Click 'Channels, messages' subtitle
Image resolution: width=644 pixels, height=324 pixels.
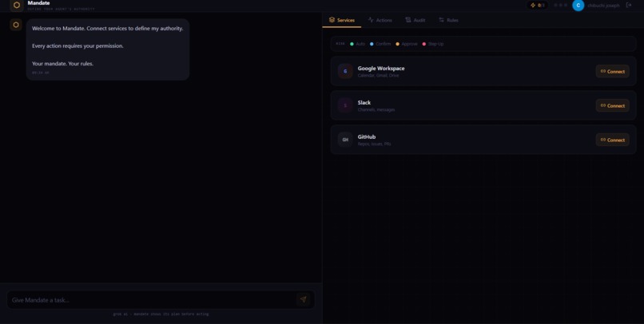tap(376, 110)
